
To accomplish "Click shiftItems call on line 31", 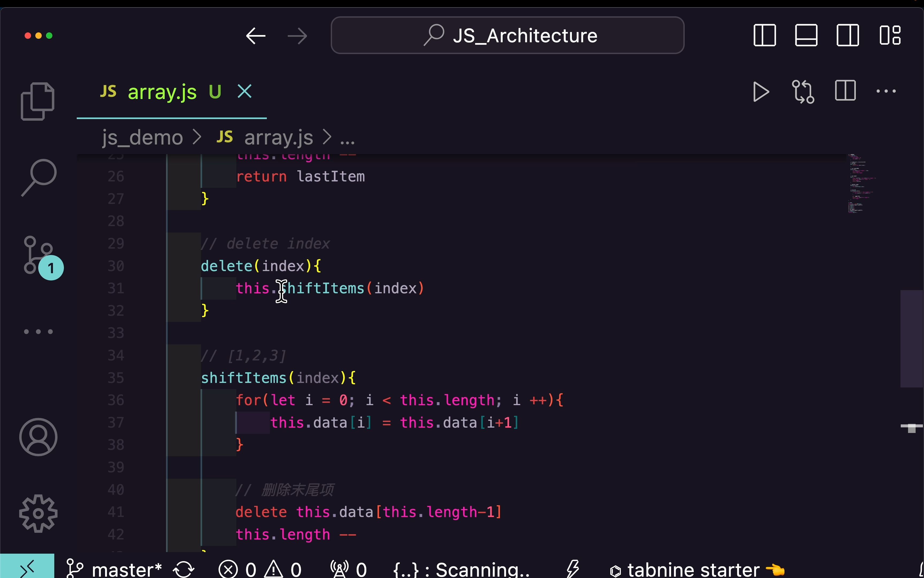I will click(323, 288).
